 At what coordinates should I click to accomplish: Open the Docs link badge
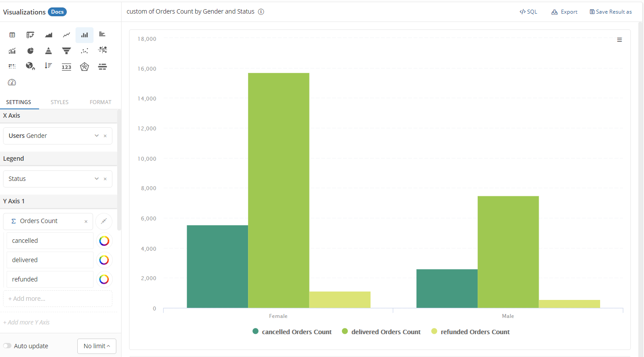57,12
